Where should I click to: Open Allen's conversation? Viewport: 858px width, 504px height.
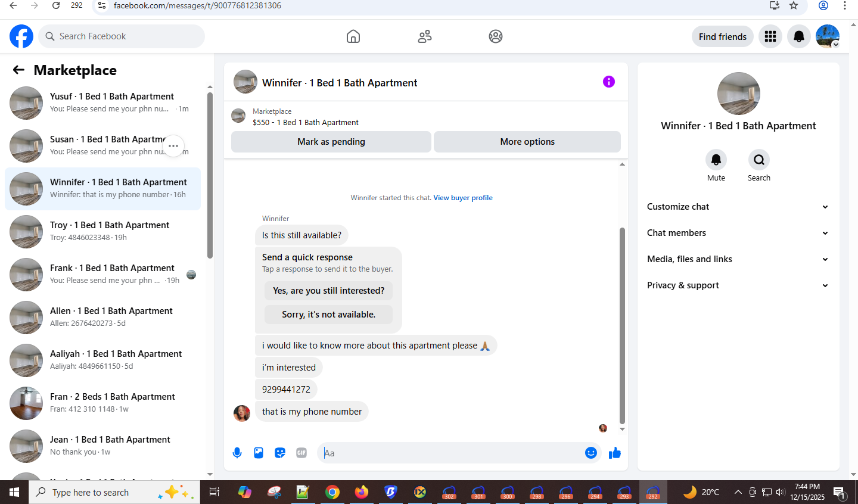[x=102, y=318]
